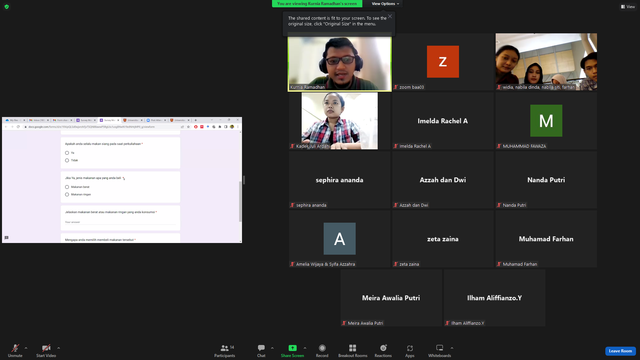Open new tab plus button in shared browser

196,120
